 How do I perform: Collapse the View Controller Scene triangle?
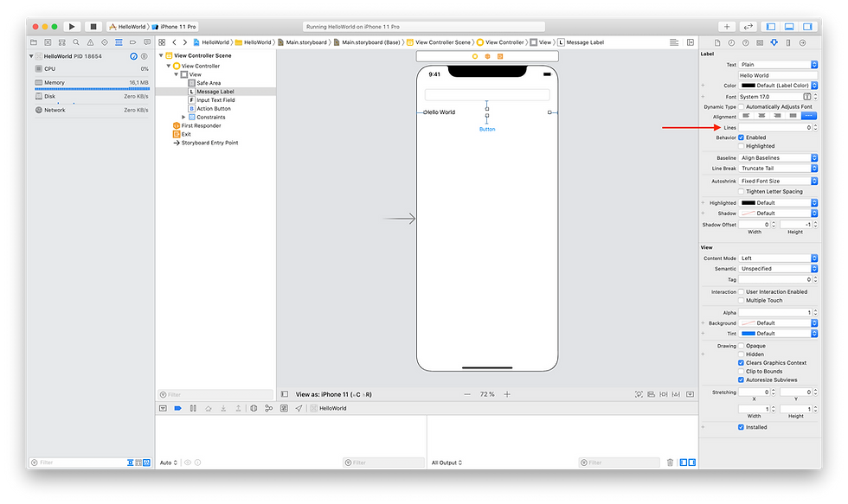161,55
